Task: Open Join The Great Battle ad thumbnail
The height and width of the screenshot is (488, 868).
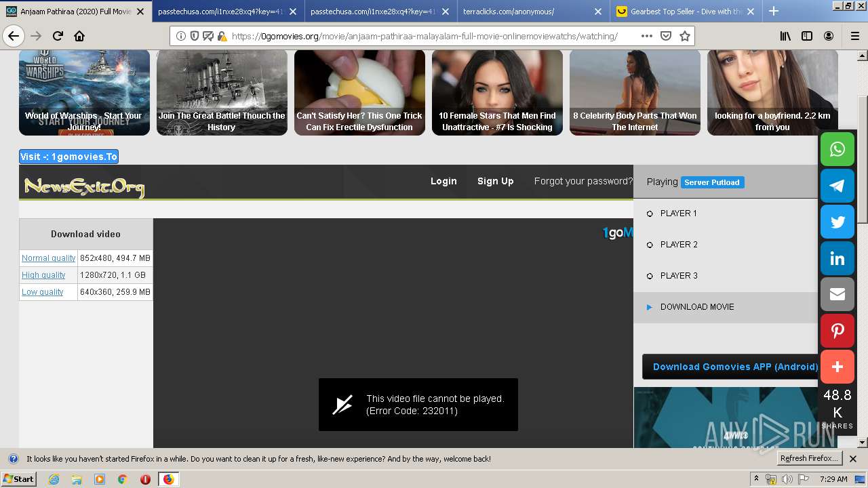Action: [222, 93]
